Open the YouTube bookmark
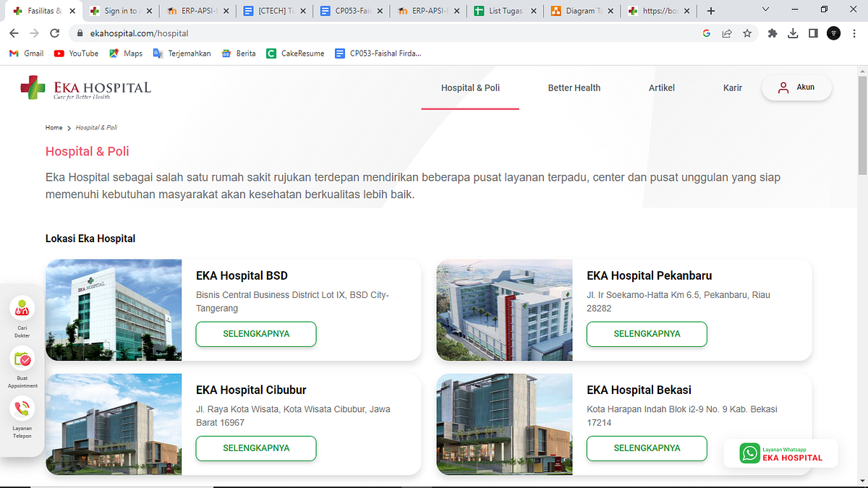Image resolution: width=868 pixels, height=488 pixels. (75, 53)
